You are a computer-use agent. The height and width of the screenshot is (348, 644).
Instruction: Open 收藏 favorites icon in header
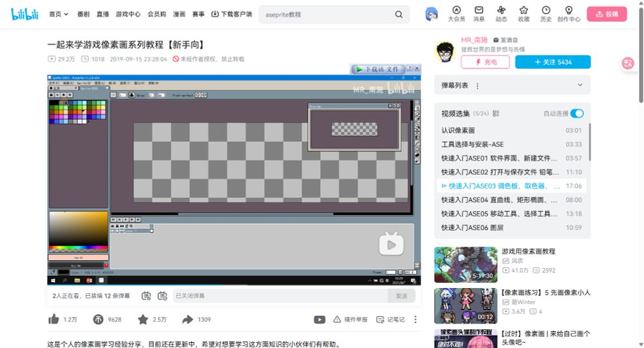524,14
